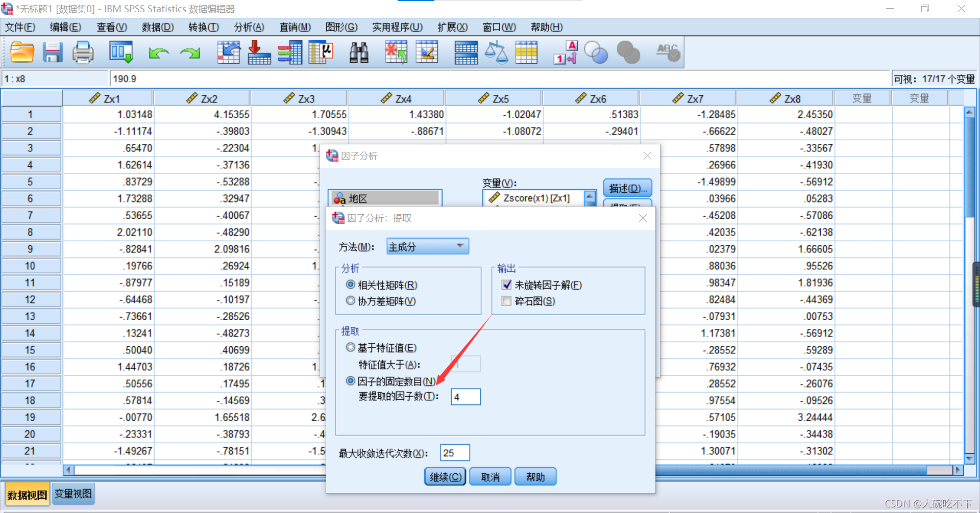
Task: Switch to the 数据视图 tab
Action: [x=27, y=495]
